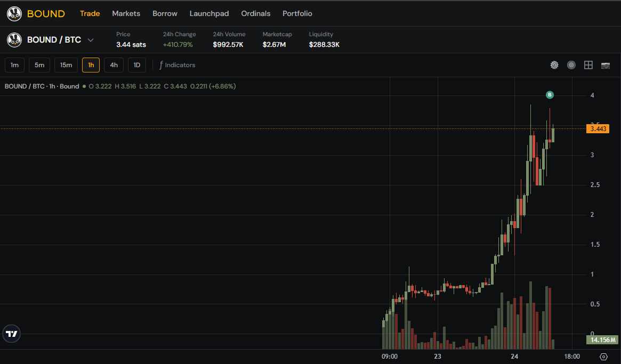Click the 14.156M volume label
This screenshot has width=621, height=364.
click(602, 340)
